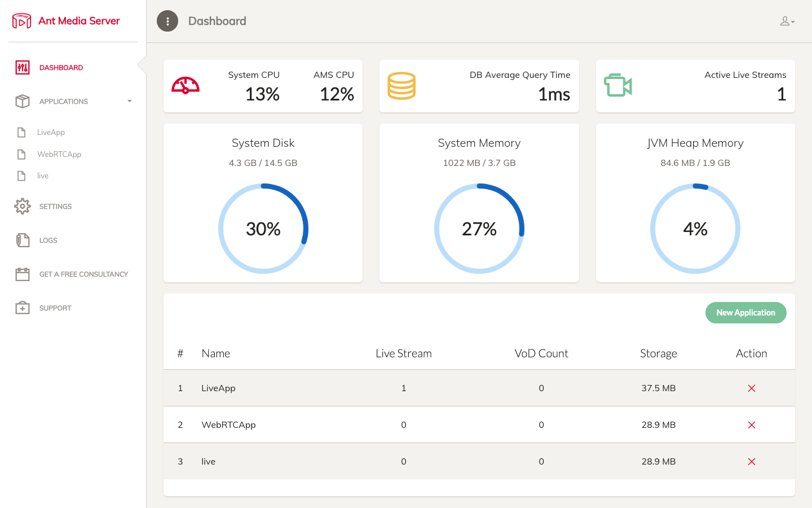Select GET A FREE CONSULTANCY menu item
The width and height of the screenshot is (812, 508).
84,274
